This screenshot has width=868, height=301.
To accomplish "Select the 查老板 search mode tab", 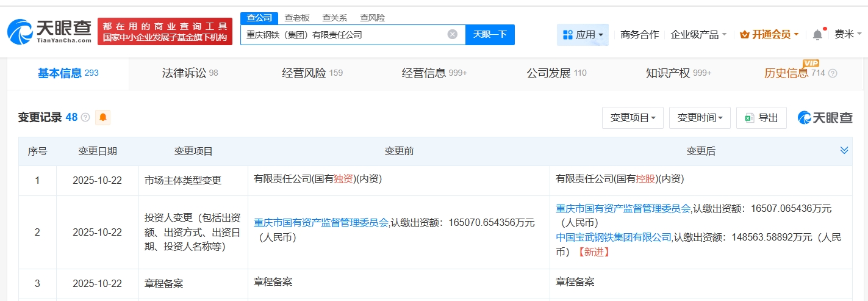I will coord(297,18).
